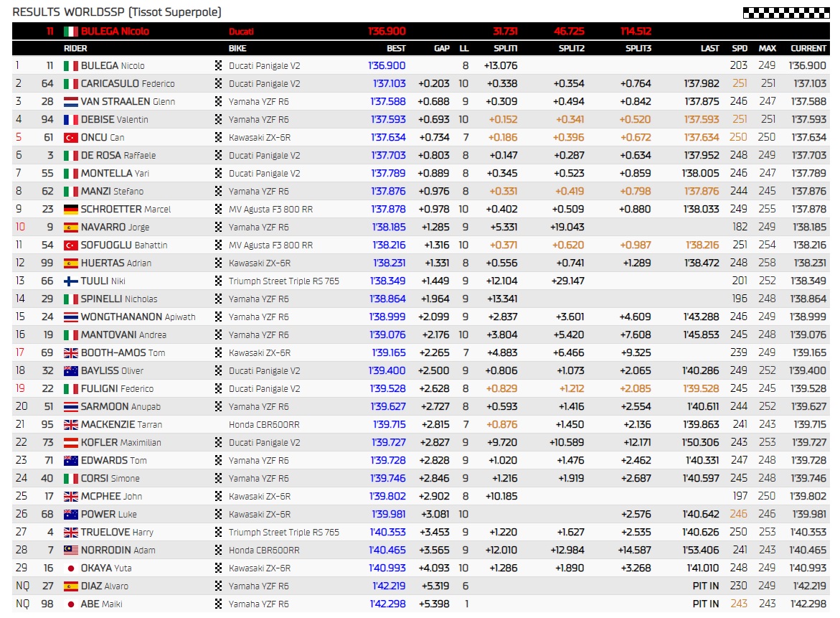Image resolution: width=840 pixels, height=618 pixels.
Task: Click the Austrian flag beside KOFLER Maximilian
Action: [71, 443]
